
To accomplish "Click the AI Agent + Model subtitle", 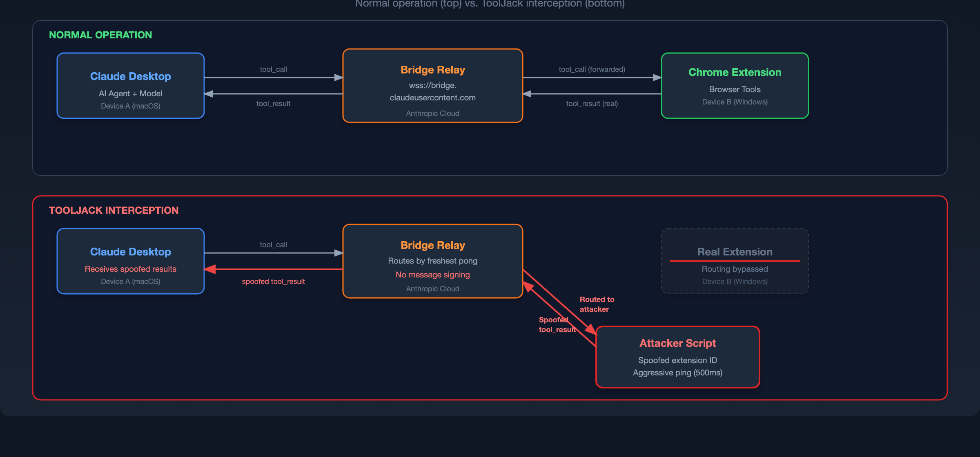I will coord(130,94).
